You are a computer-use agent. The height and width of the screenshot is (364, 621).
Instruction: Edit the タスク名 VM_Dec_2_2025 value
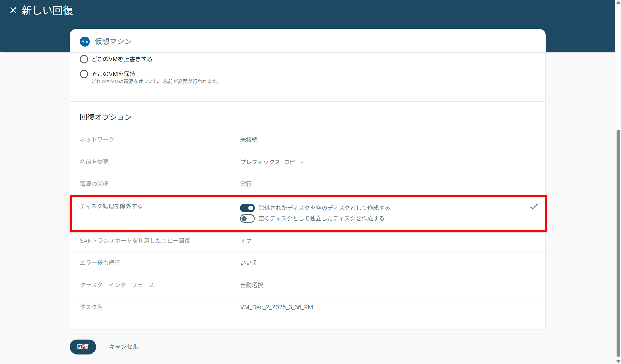276,307
